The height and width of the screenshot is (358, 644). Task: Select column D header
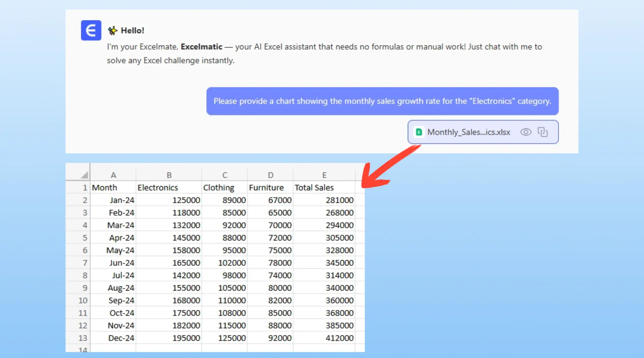(270, 175)
